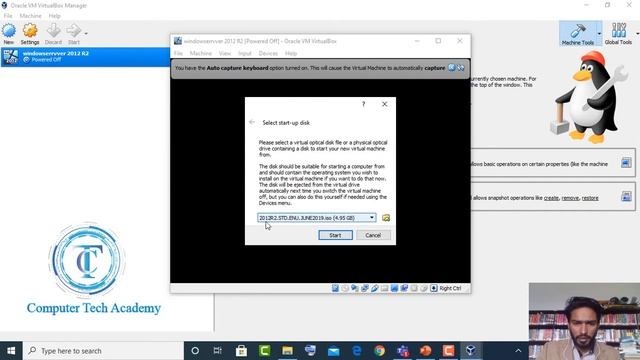The image size is (640, 360).
Task: Dismiss the Auto capture keyboard notification
Action: point(452,68)
